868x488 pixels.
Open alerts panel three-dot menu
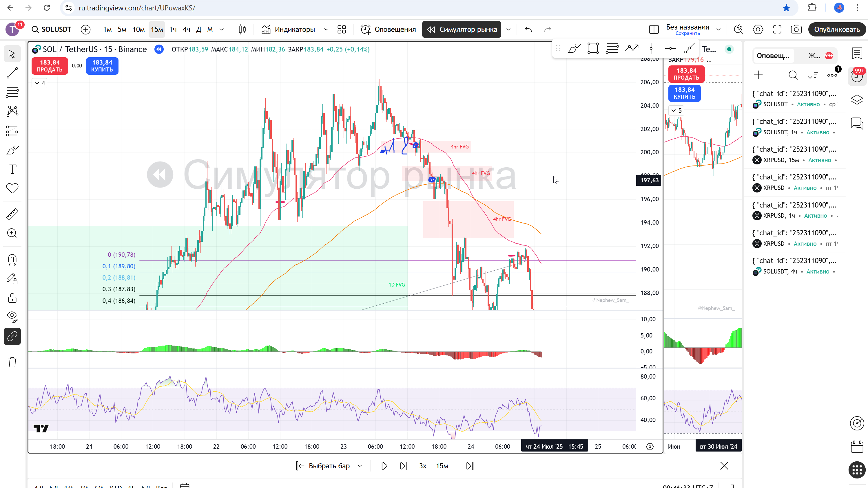(832, 75)
